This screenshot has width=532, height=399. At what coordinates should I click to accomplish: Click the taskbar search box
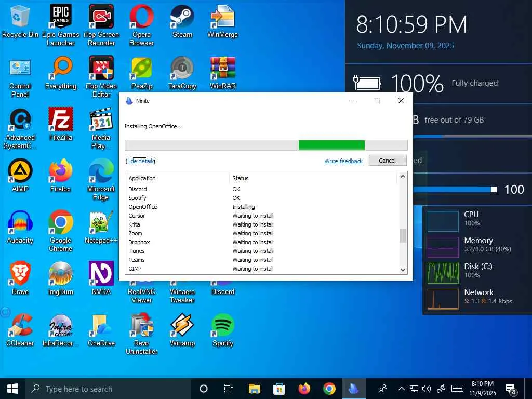click(108, 389)
